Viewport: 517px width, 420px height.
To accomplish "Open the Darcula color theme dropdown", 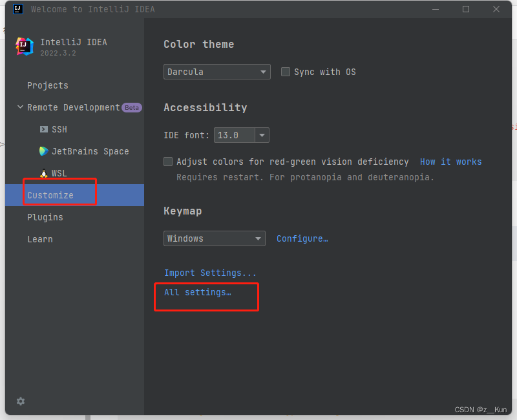I will click(x=216, y=72).
